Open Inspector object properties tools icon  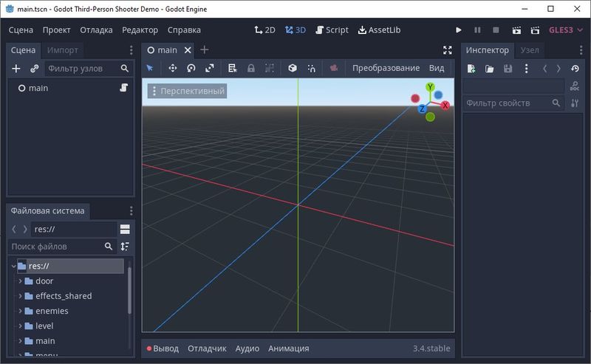coord(575,103)
